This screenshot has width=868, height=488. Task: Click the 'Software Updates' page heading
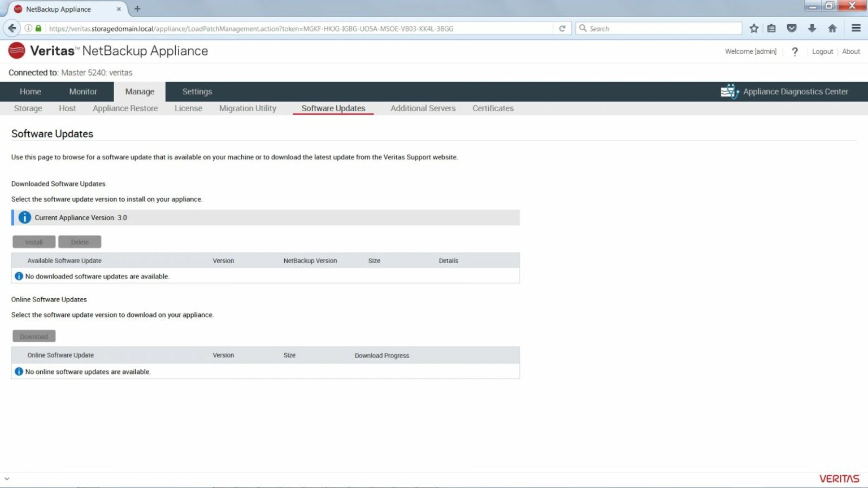tap(52, 134)
